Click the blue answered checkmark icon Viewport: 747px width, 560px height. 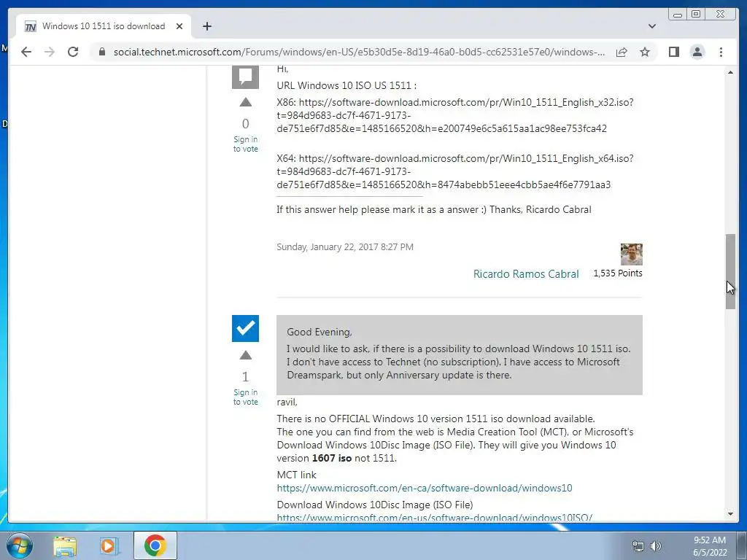coord(245,328)
